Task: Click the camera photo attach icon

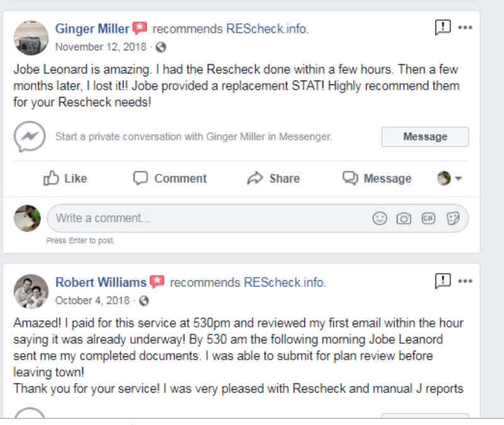Action: [403, 218]
